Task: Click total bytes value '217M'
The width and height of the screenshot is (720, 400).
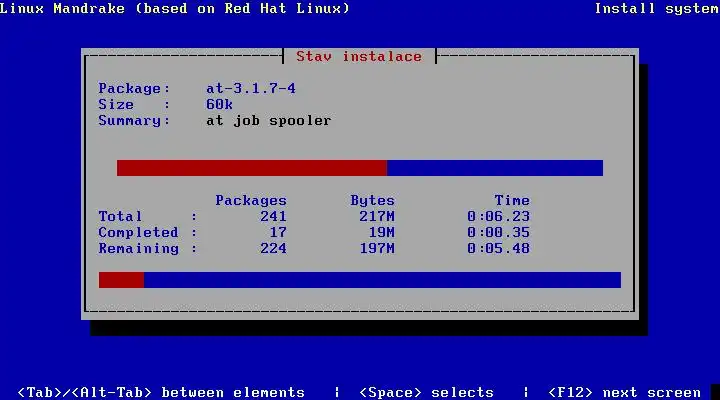Action: click(x=377, y=216)
